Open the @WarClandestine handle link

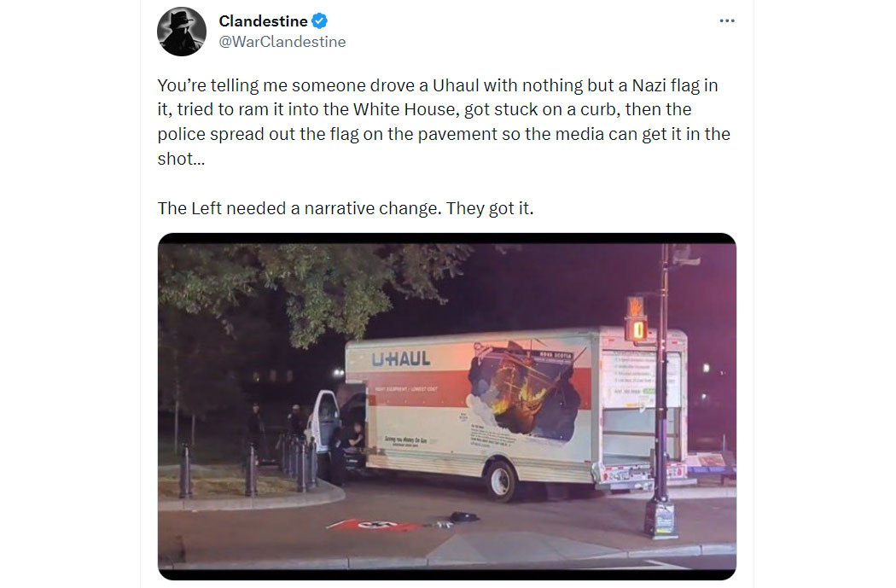click(x=282, y=42)
